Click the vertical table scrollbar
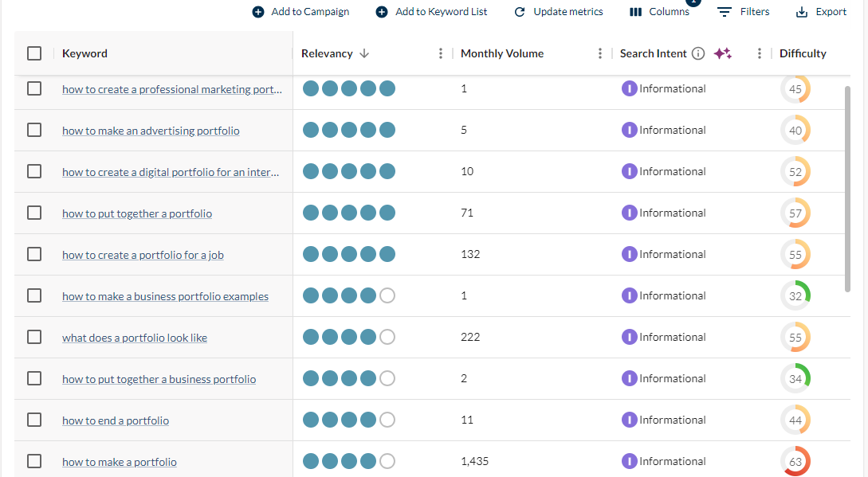 click(x=847, y=189)
